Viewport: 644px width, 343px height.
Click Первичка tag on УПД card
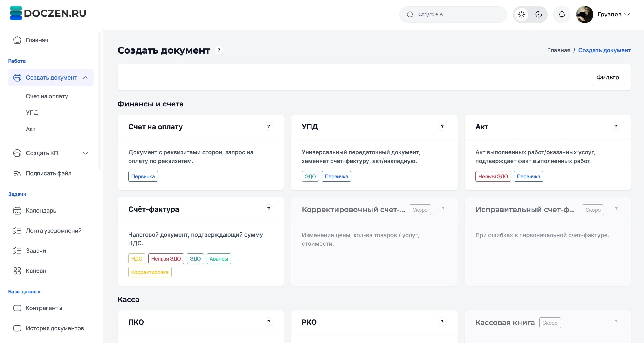click(x=337, y=176)
